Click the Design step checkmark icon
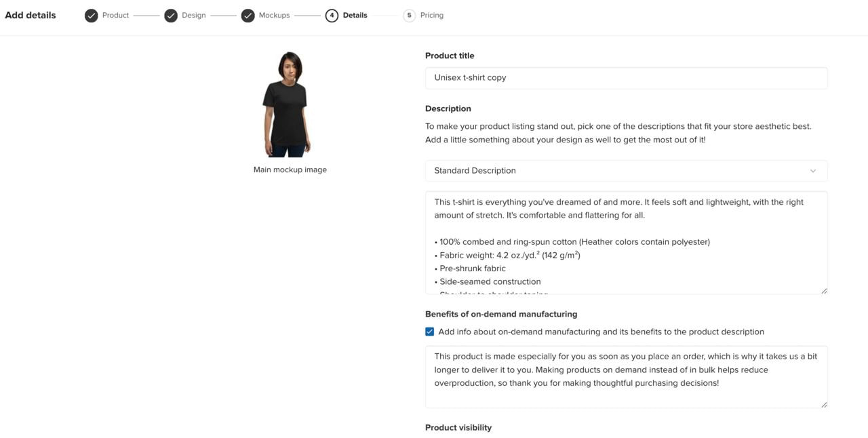 click(171, 15)
